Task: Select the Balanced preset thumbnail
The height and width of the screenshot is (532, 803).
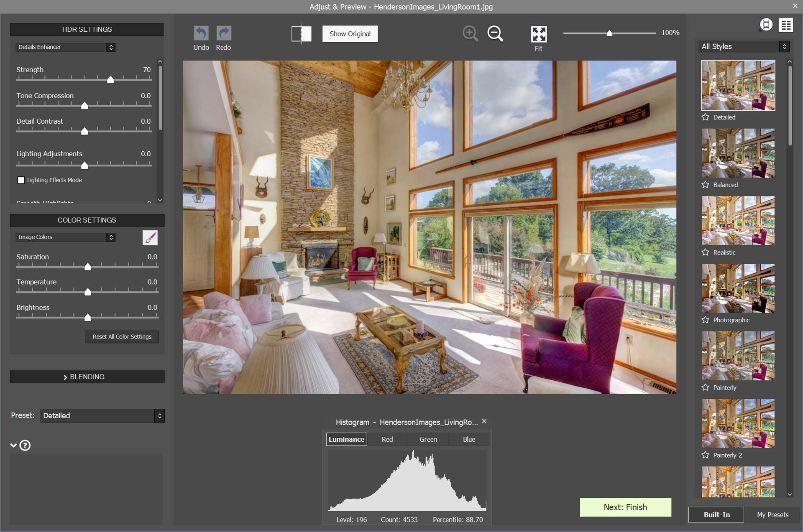Action: point(738,153)
